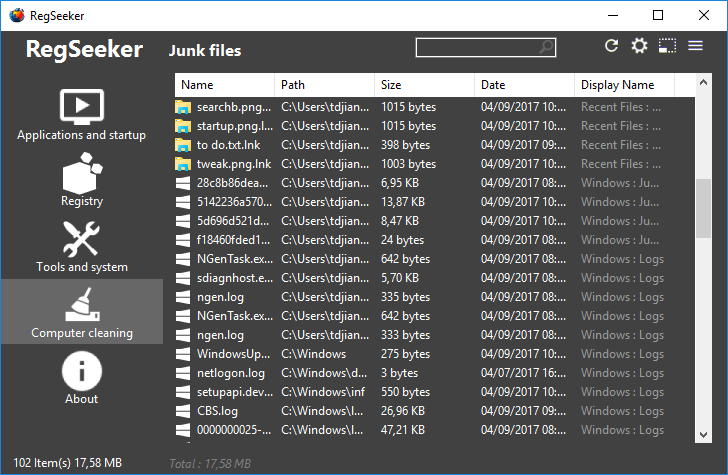This screenshot has height=475, width=728.
Task: Click the 3 bytes size cell
Action: 399,373
